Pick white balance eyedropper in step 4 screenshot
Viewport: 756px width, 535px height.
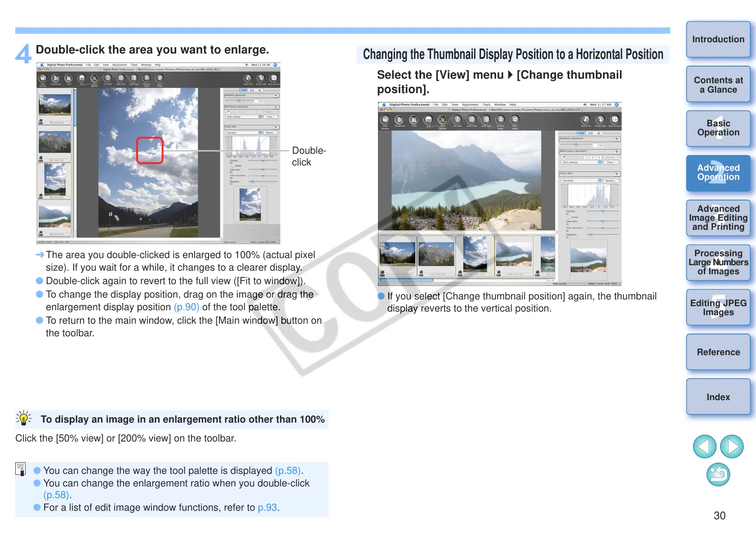pyautogui.click(x=228, y=112)
